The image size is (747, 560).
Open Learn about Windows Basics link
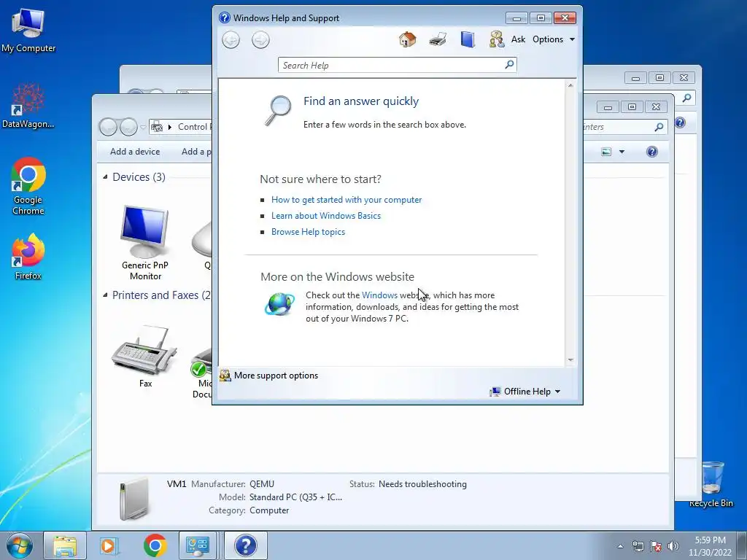pyautogui.click(x=326, y=216)
